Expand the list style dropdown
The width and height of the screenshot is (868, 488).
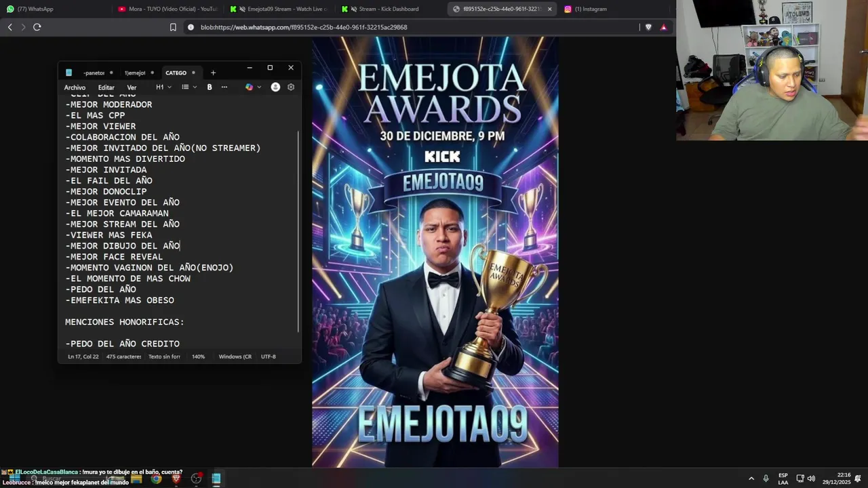coord(189,87)
